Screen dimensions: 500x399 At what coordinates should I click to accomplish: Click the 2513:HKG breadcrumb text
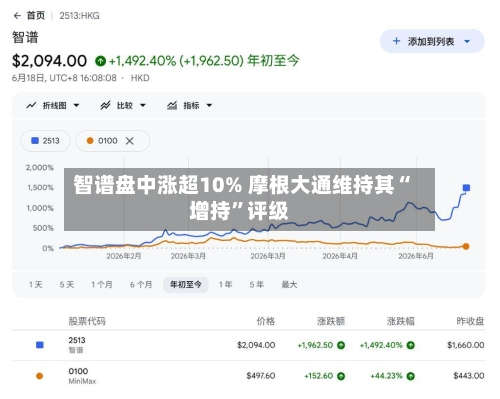coord(79,16)
